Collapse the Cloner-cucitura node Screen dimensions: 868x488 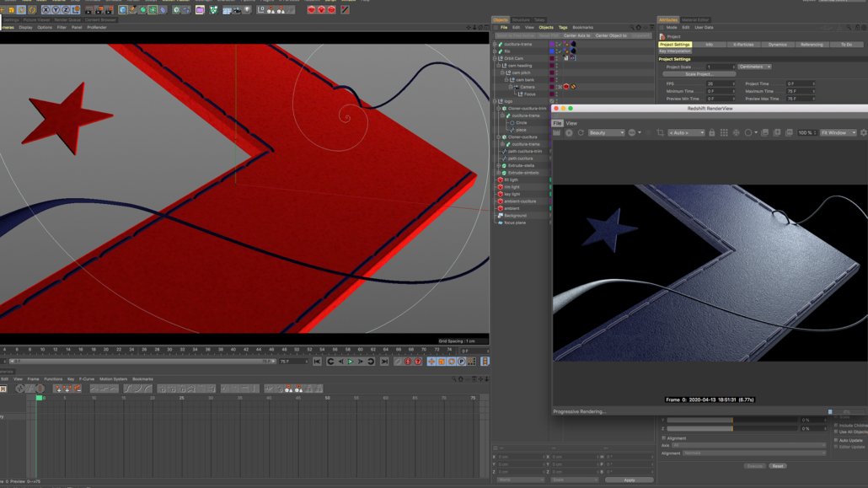point(499,137)
